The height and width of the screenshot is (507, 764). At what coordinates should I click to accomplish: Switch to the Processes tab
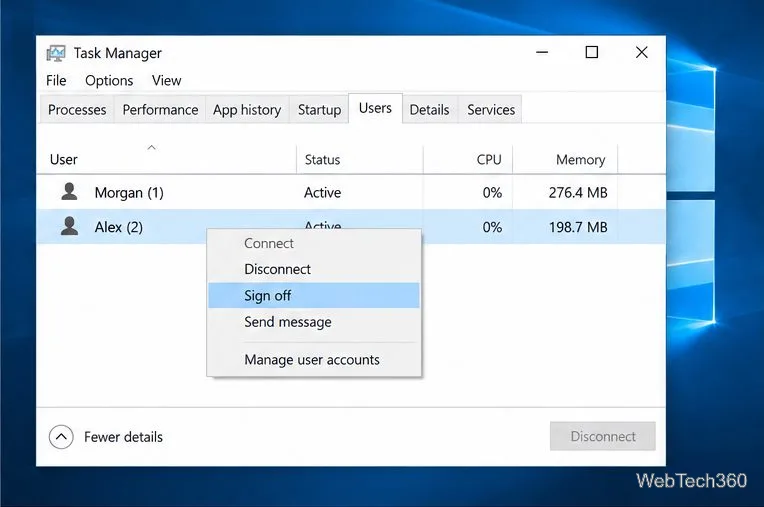(77, 110)
